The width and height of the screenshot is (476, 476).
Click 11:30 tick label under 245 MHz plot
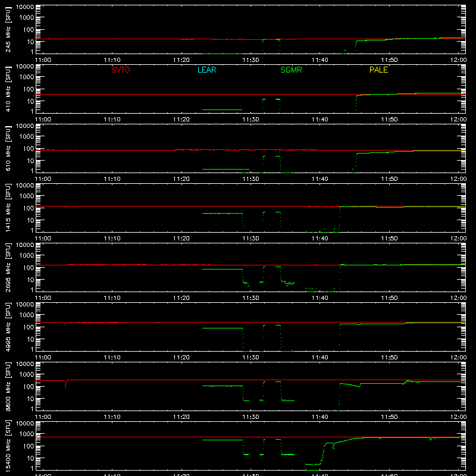tap(250, 60)
